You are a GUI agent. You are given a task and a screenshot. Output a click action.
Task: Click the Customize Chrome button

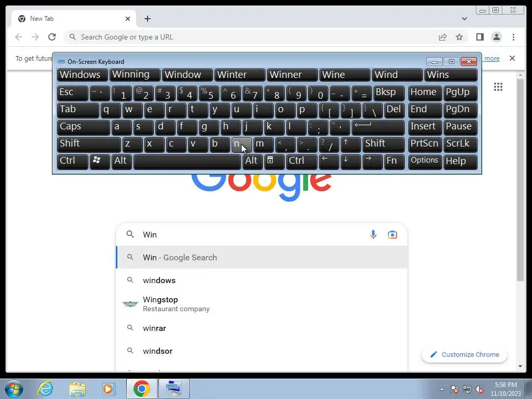pyautogui.click(x=464, y=354)
